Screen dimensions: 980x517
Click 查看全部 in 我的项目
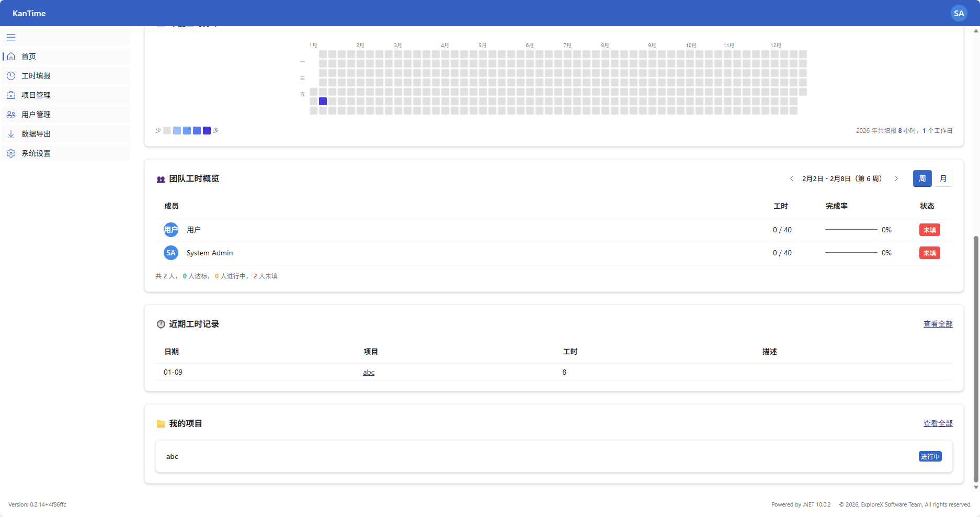(x=938, y=423)
